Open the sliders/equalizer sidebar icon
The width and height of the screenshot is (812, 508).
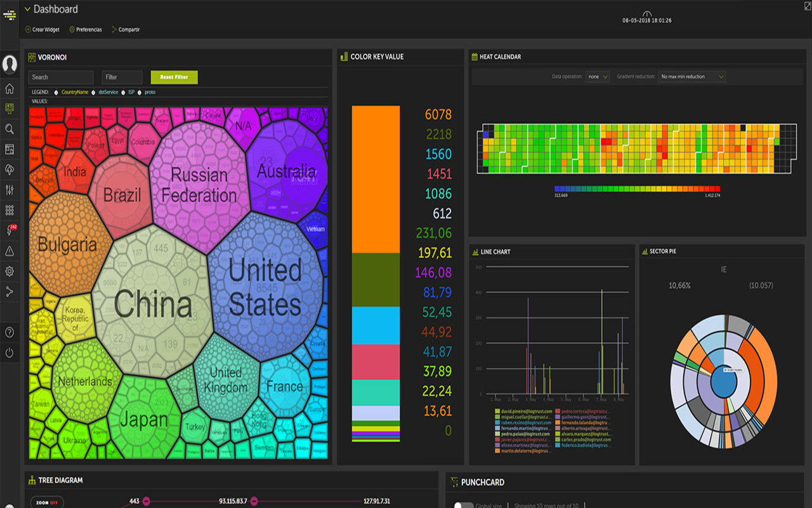pos(10,190)
